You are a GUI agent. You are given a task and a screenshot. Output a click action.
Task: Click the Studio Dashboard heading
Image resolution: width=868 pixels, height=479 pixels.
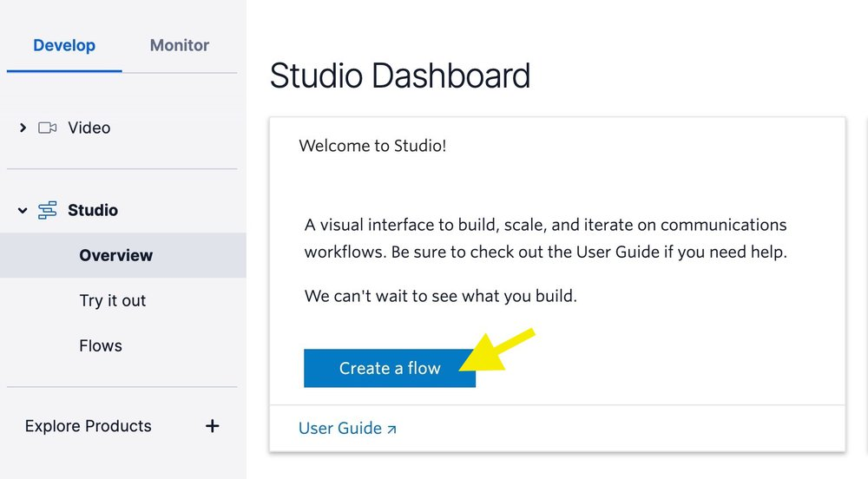point(399,75)
